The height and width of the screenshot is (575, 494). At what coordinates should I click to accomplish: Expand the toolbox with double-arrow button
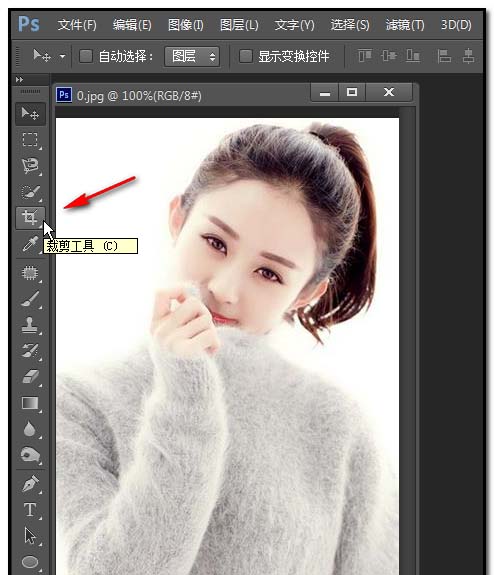(x=19, y=79)
